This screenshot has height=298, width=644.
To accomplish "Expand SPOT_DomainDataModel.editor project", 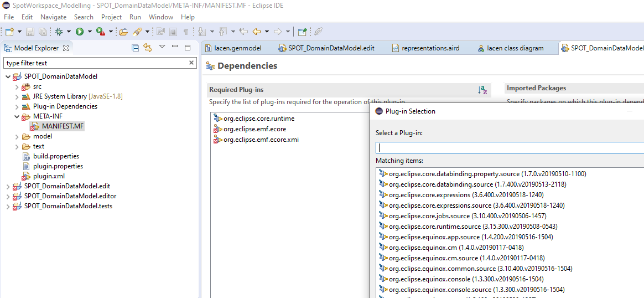I will (x=8, y=196).
